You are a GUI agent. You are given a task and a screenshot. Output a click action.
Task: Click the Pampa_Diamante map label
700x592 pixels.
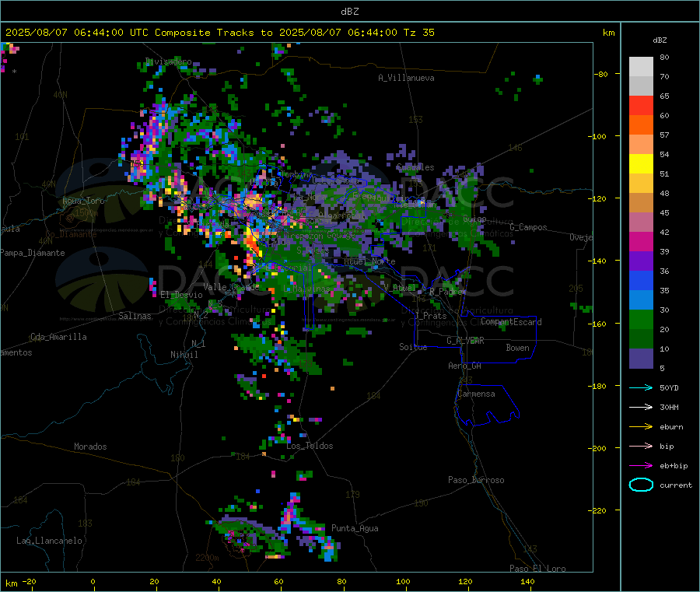point(33,253)
